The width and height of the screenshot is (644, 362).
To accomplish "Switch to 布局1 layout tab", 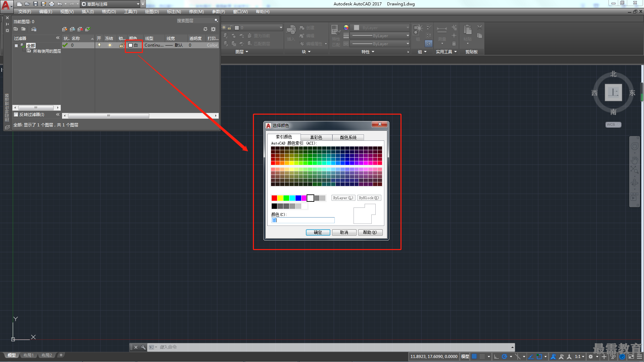I will point(29,355).
